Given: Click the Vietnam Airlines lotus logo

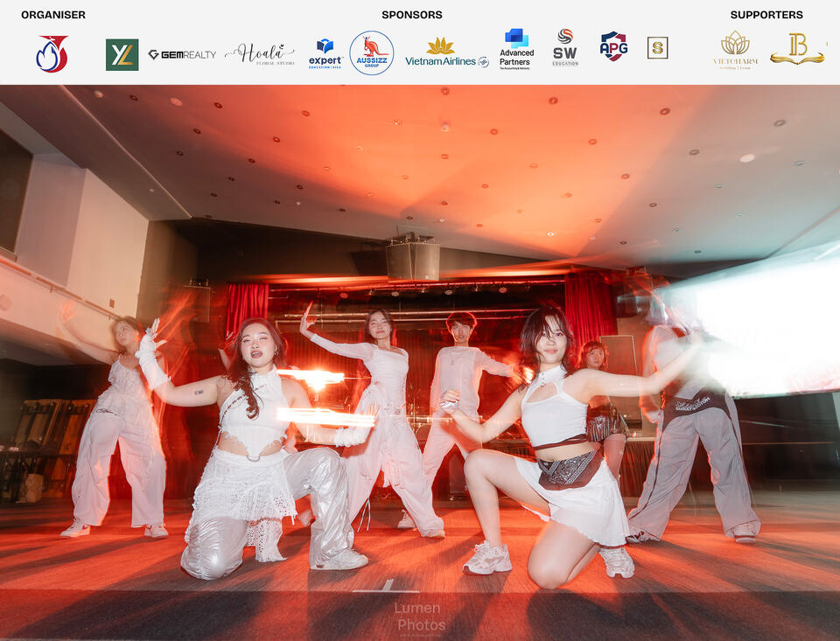Looking at the screenshot, I should [447, 52].
